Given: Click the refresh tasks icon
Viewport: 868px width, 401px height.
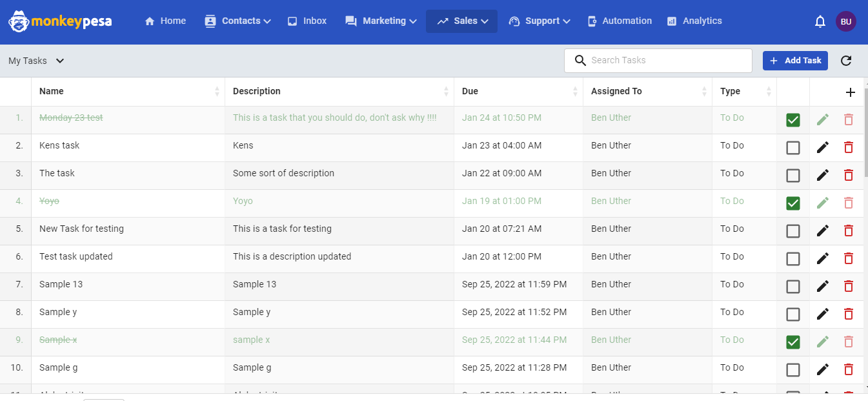Looking at the screenshot, I should [x=846, y=61].
